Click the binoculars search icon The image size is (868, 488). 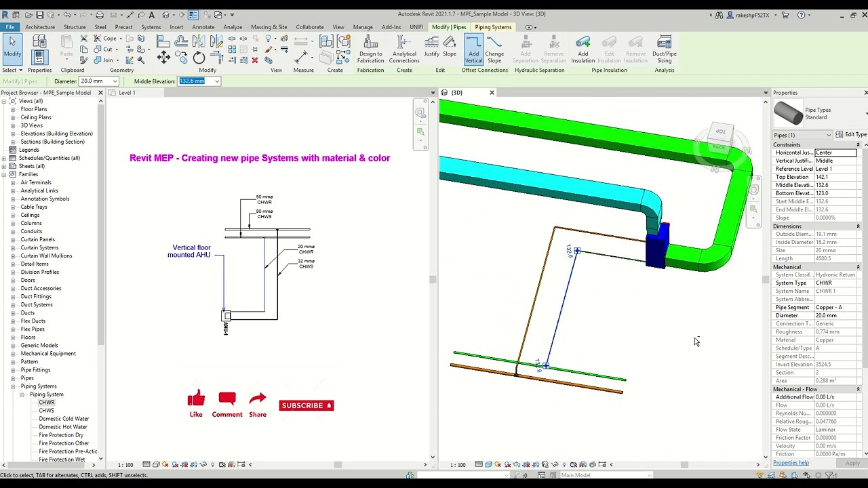(720, 15)
